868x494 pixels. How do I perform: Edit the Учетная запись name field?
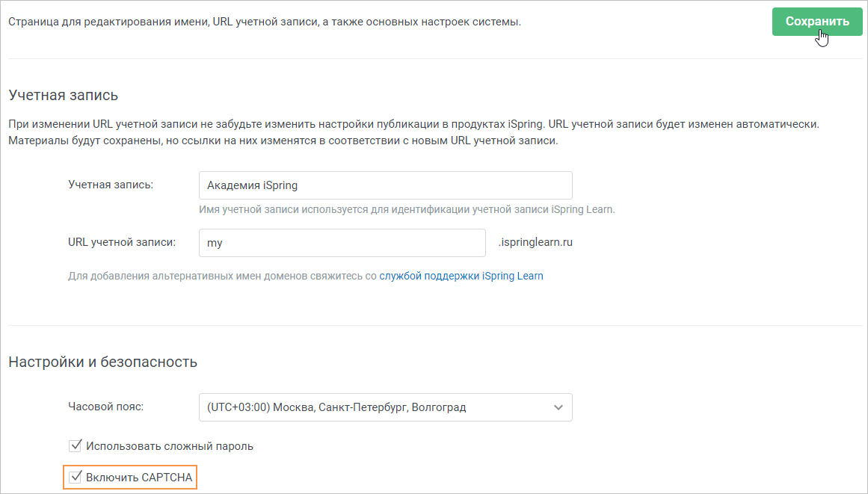[385, 185]
